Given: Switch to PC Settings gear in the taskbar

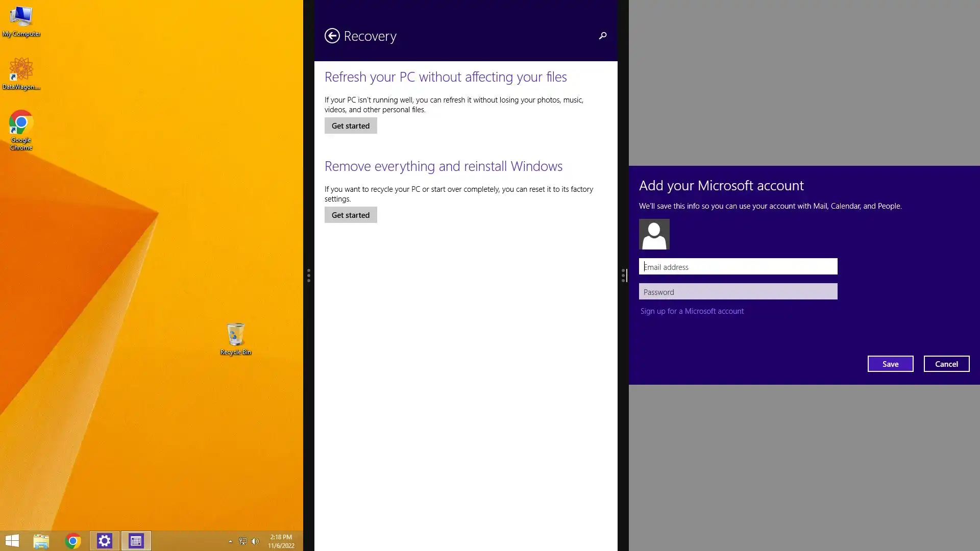Looking at the screenshot, I should point(105,541).
